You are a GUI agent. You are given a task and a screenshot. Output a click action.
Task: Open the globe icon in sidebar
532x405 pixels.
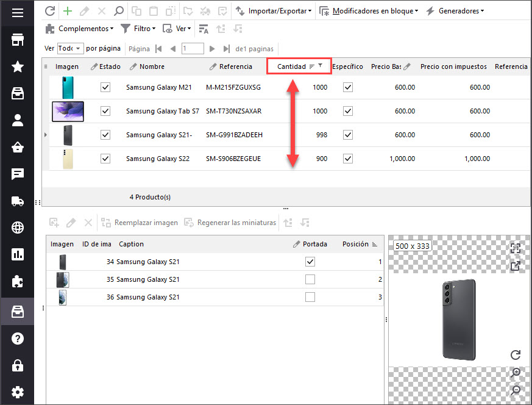(x=17, y=228)
